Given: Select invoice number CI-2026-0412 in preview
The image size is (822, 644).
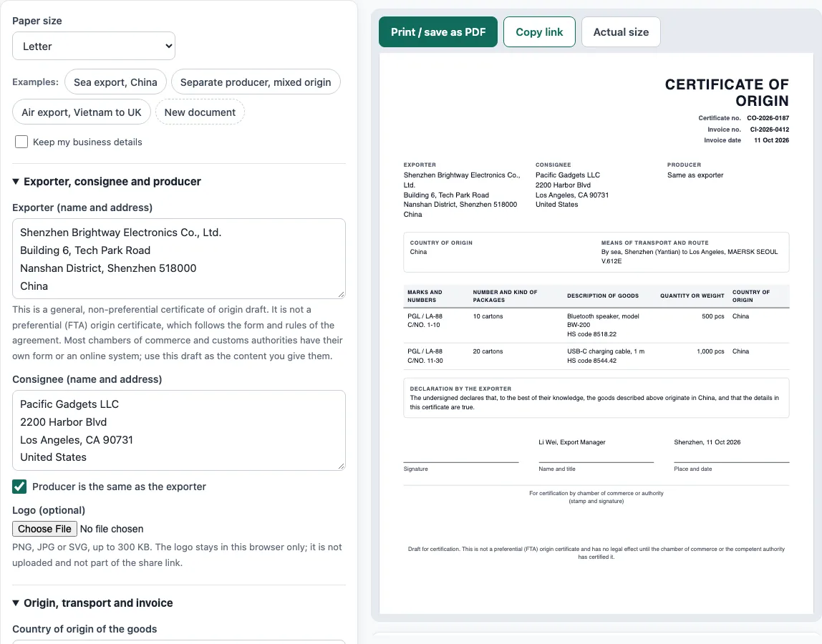Looking at the screenshot, I should [x=769, y=130].
